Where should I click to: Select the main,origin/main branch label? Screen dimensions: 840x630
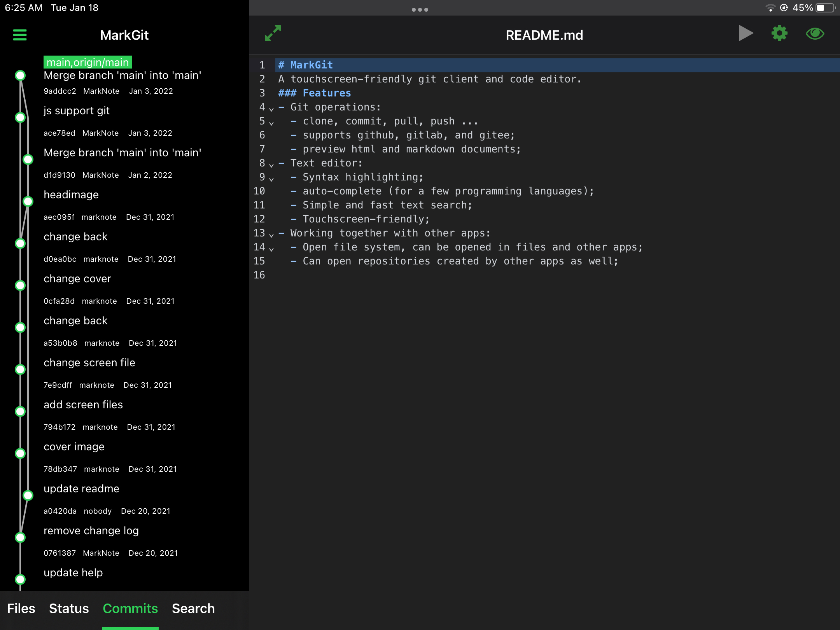click(x=87, y=62)
